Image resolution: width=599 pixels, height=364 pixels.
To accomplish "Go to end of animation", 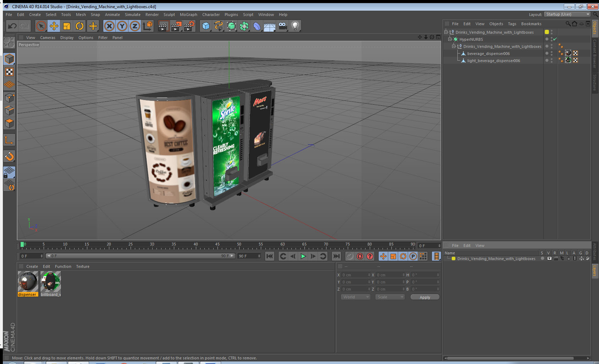I will tap(336, 256).
